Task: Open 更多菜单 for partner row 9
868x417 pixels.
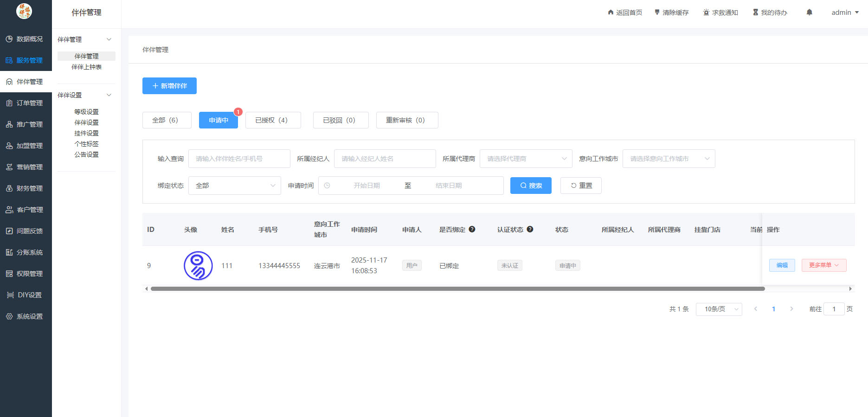Action: 823,265
